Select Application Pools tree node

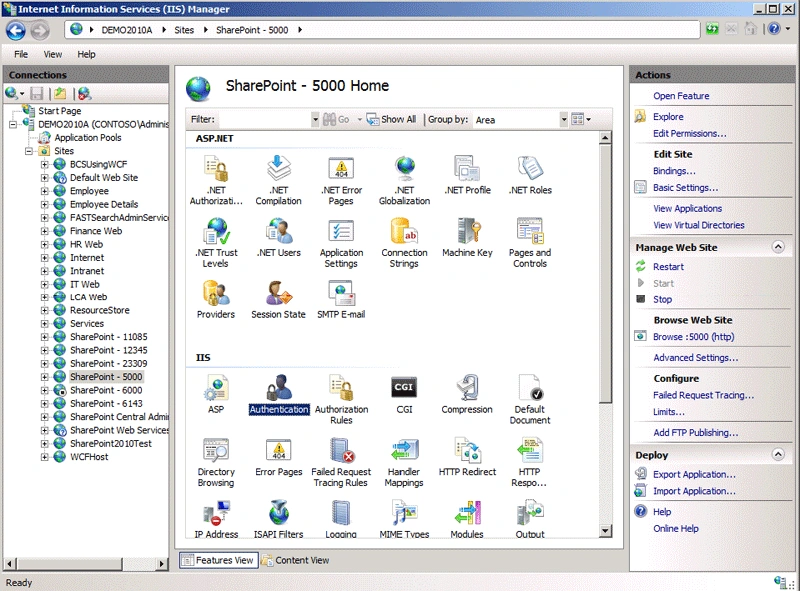(88, 138)
